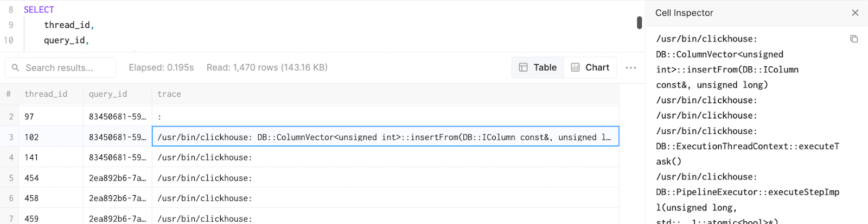Select thread_id cell with value 458
The height and width of the screenshot is (224, 868).
coord(50,198)
